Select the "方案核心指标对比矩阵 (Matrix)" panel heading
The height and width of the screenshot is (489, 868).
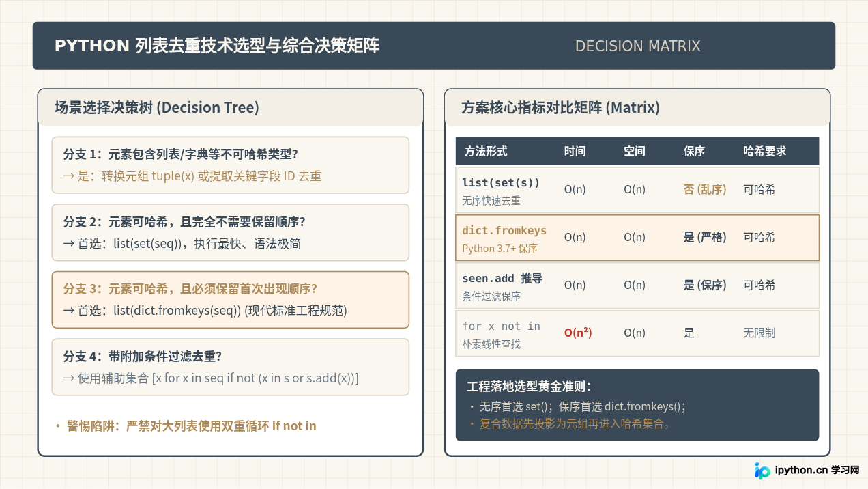point(560,107)
